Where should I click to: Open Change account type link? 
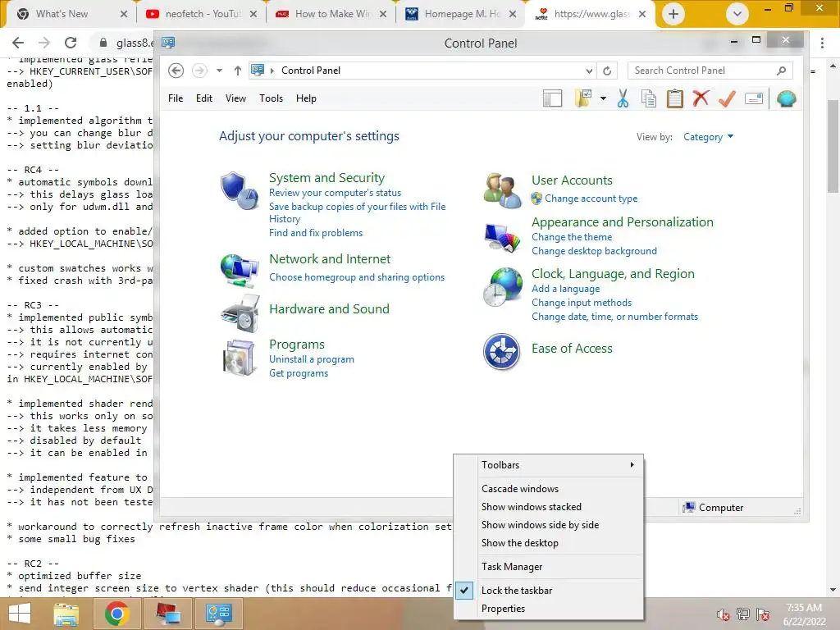[x=591, y=199]
